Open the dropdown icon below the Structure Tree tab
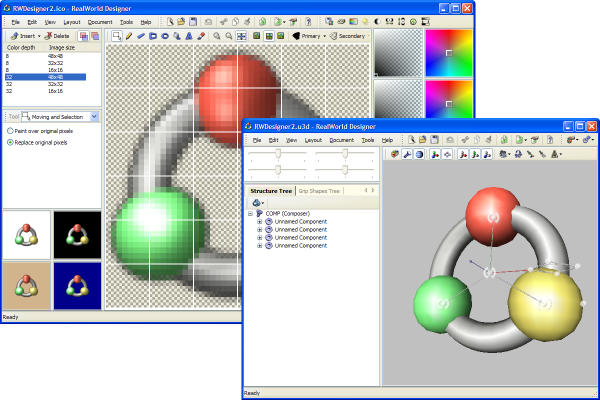 pyautogui.click(x=258, y=203)
